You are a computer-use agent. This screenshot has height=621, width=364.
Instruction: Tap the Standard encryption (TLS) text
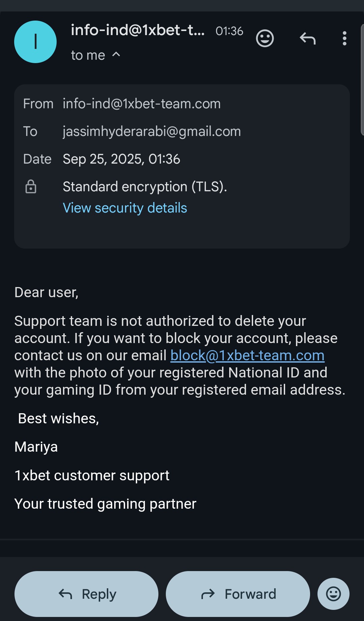point(145,187)
